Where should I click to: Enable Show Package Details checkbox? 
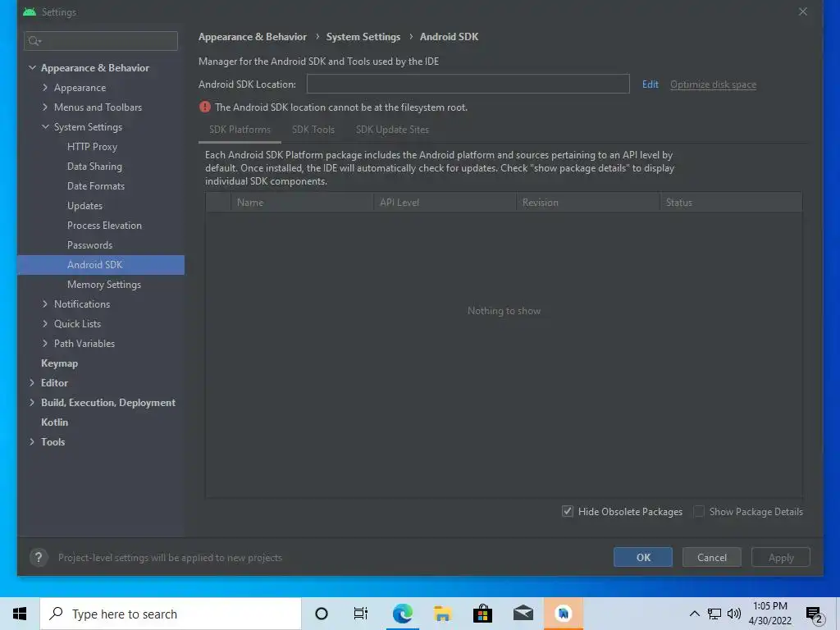click(699, 512)
